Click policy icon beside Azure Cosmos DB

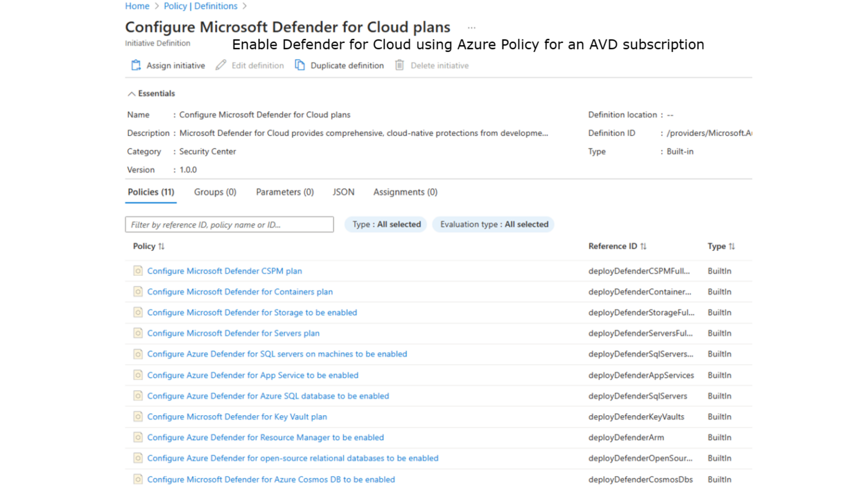pos(138,480)
